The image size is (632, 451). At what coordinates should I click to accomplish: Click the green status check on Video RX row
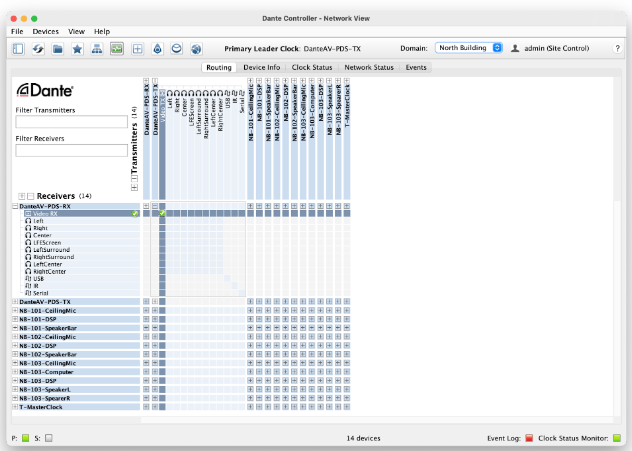tap(135, 214)
